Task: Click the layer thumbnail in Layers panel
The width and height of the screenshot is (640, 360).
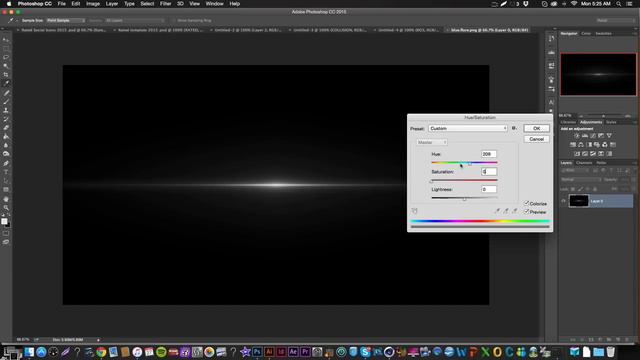Action: [x=579, y=201]
